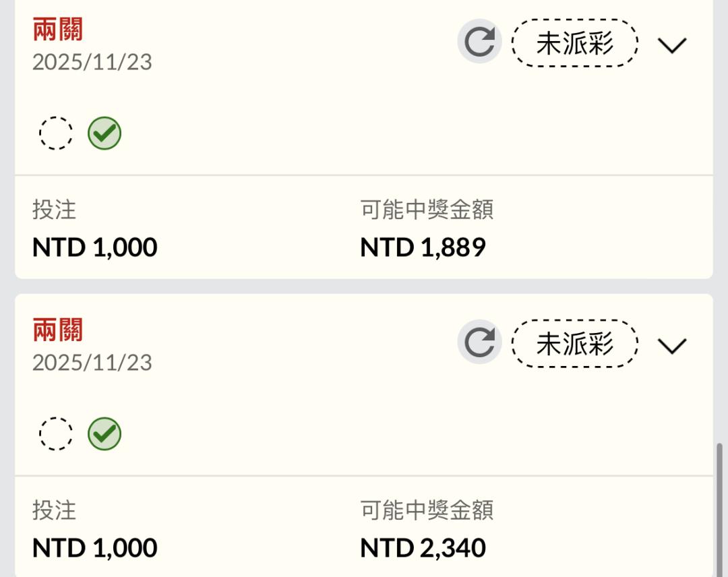The width and height of the screenshot is (728, 577).
Task: Tap NTD 1,000 stake on the NTD 2,340 bet
Action: 95,548
